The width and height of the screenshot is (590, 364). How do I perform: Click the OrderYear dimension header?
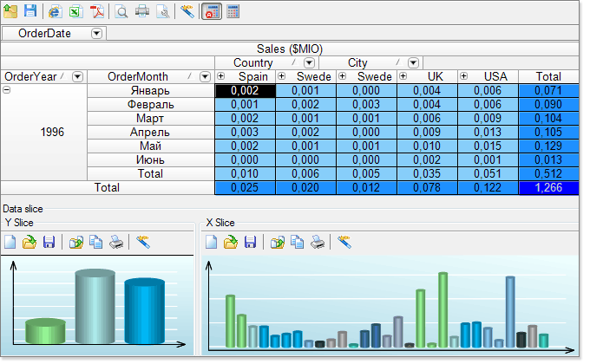43,77
